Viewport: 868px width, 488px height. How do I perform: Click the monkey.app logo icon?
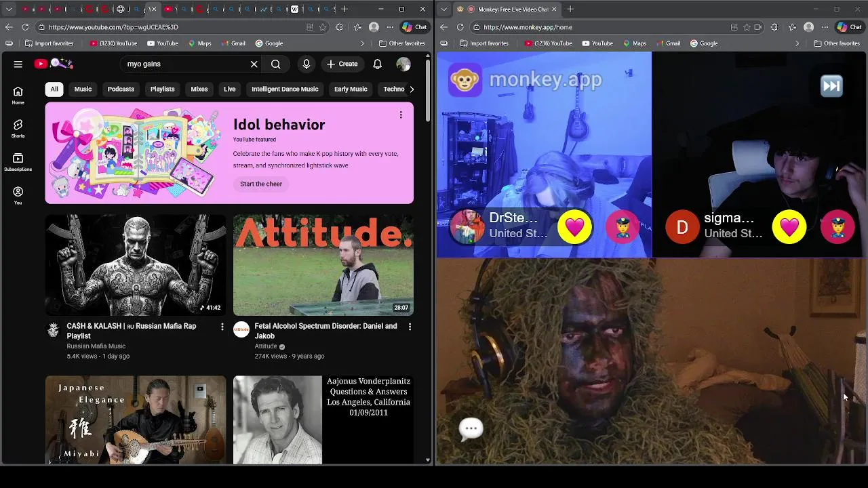tap(465, 80)
